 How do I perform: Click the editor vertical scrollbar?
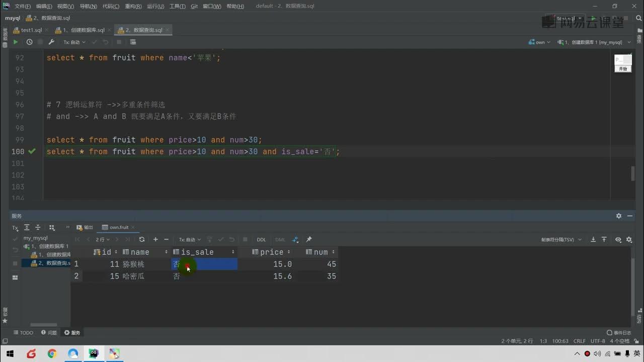pos(633,174)
